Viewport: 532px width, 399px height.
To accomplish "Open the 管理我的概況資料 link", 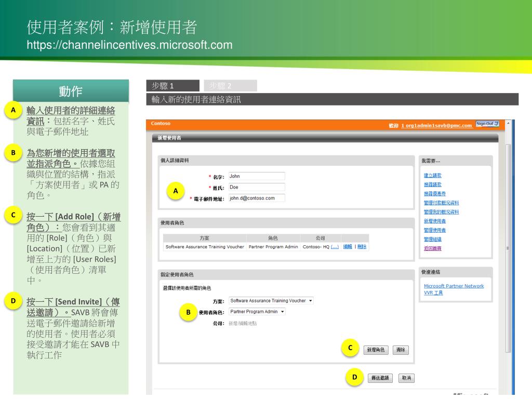I will [441, 212].
